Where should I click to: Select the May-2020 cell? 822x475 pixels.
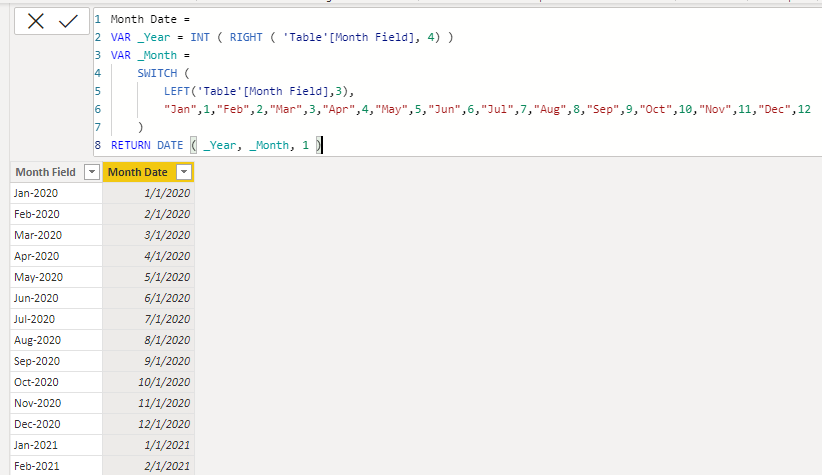tap(56, 277)
